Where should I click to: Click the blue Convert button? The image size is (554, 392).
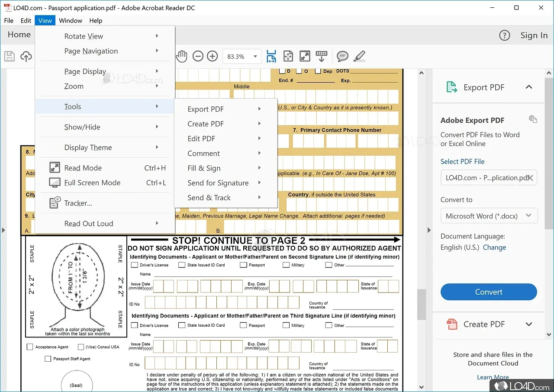[489, 292]
